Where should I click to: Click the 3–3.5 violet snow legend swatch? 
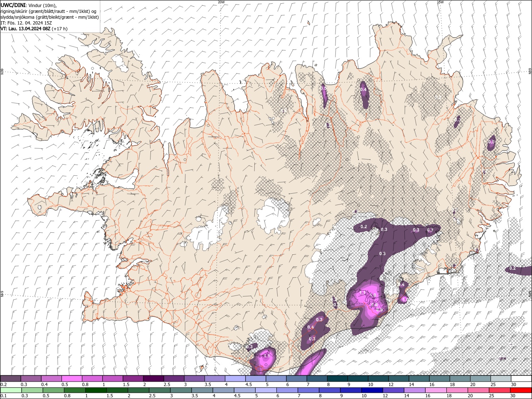pos(195,379)
